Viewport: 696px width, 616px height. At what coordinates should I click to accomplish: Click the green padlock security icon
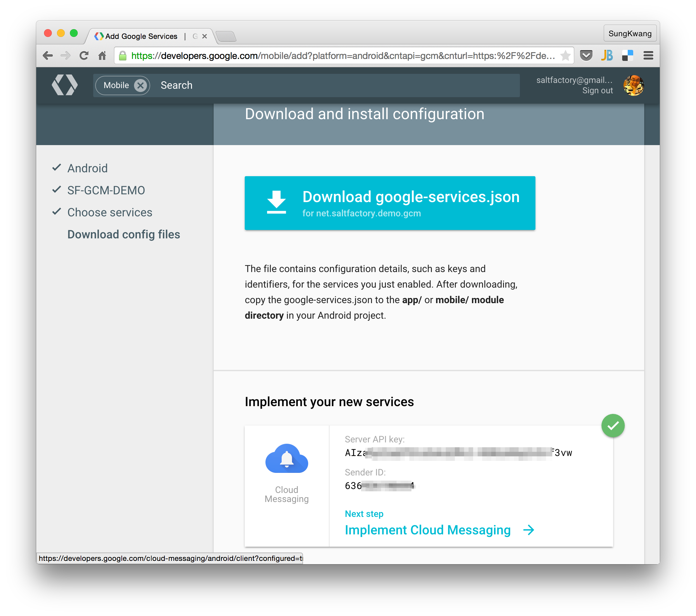pos(123,55)
